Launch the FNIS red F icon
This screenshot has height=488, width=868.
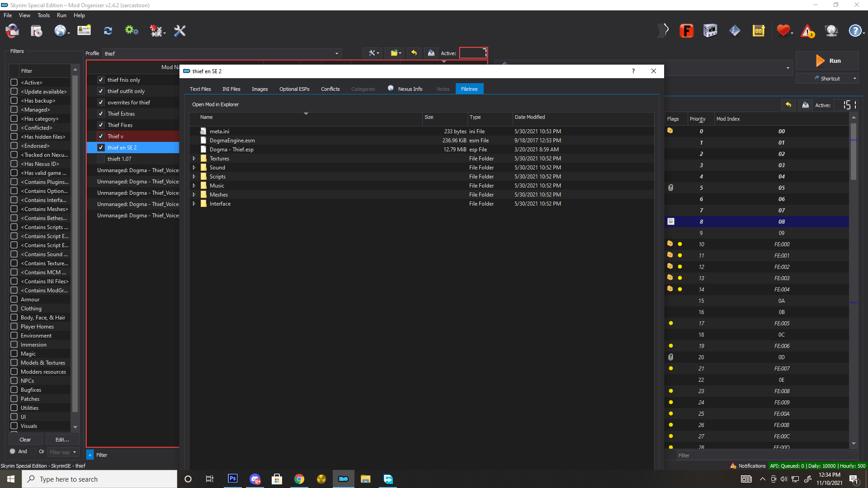click(687, 31)
